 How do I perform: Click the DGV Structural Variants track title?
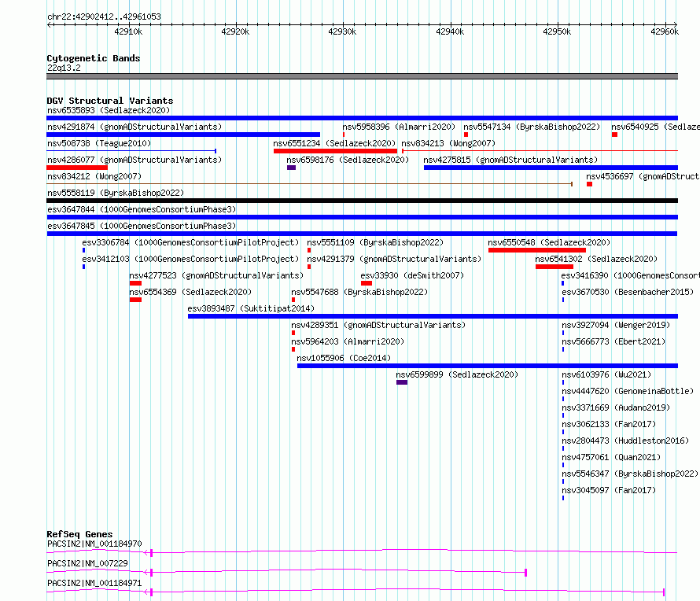coord(110,101)
